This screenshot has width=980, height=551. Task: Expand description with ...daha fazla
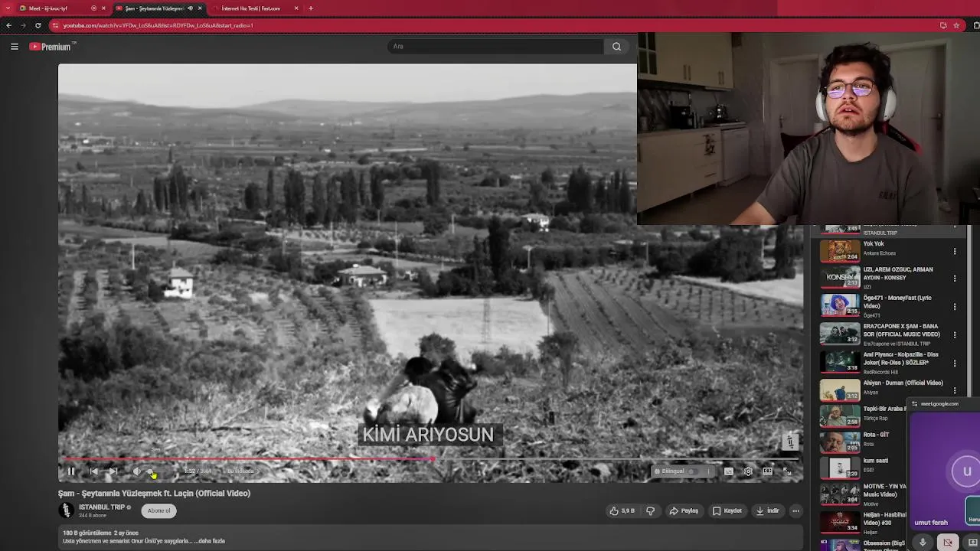[x=211, y=541]
